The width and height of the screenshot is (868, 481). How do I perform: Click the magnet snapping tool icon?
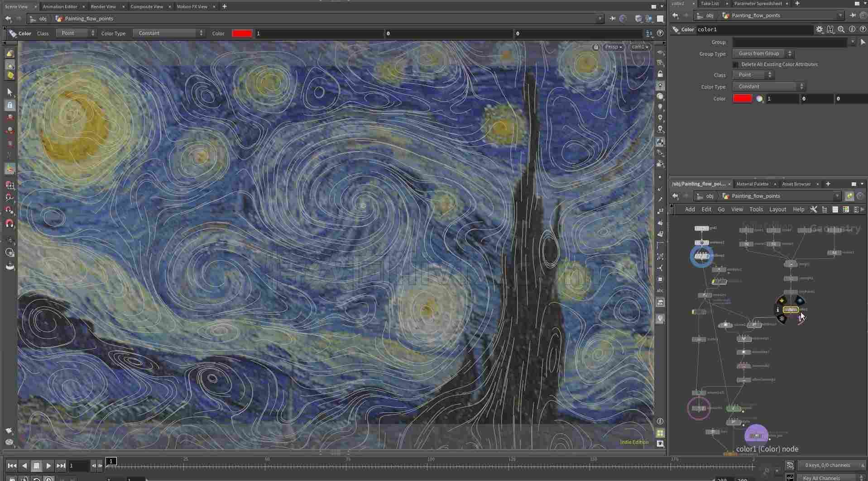click(10, 224)
